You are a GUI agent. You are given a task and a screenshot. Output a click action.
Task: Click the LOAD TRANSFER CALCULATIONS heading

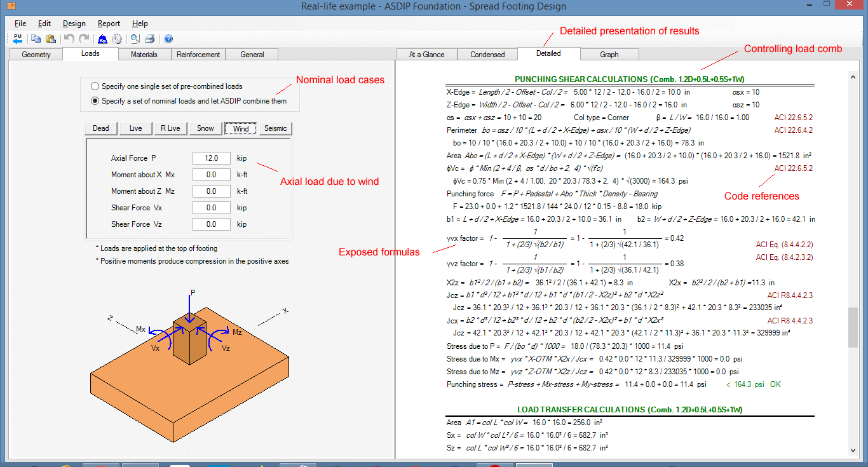click(x=630, y=410)
